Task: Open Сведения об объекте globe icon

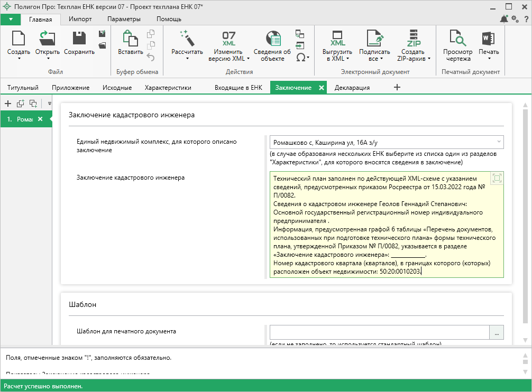Action: [x=272, y=38]
